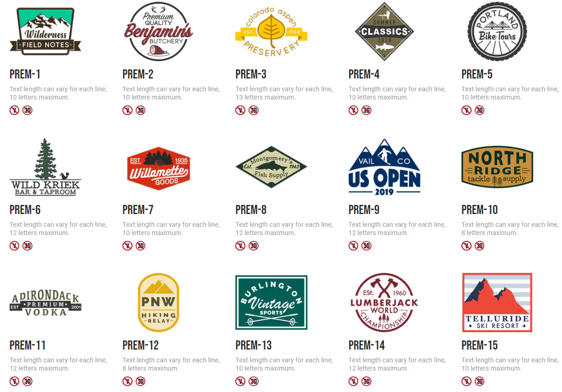Choose the Benjamin's Butchery logo template
This screenshot has width=562, height=392.
(158, 31)
